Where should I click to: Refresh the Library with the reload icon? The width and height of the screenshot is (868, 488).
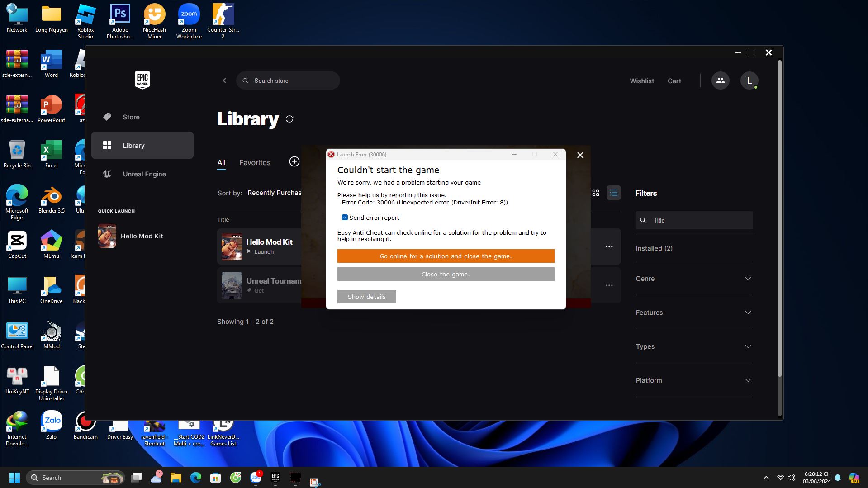[289, 119]
